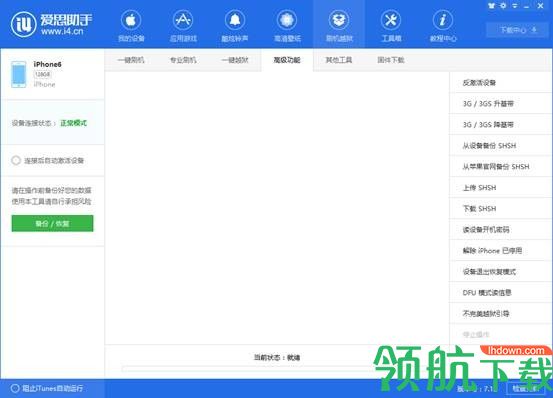Click 读设备开机密码

(x=501, y=229)
